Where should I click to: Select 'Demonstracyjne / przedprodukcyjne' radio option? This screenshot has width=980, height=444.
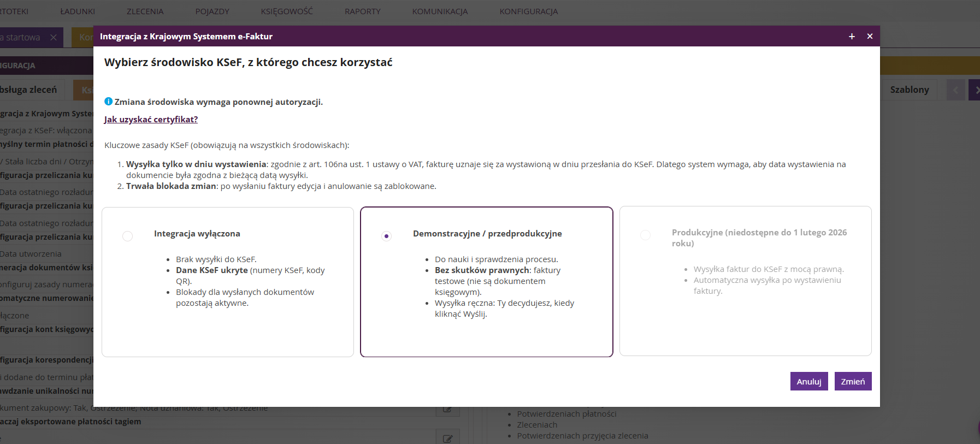[x=386, y=236]
